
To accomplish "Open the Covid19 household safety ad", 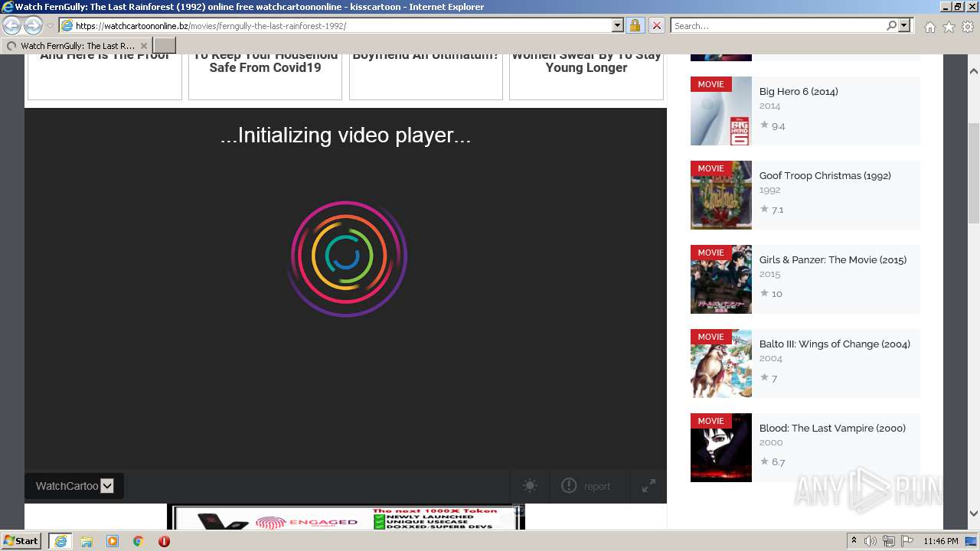I will coord(265,77).
